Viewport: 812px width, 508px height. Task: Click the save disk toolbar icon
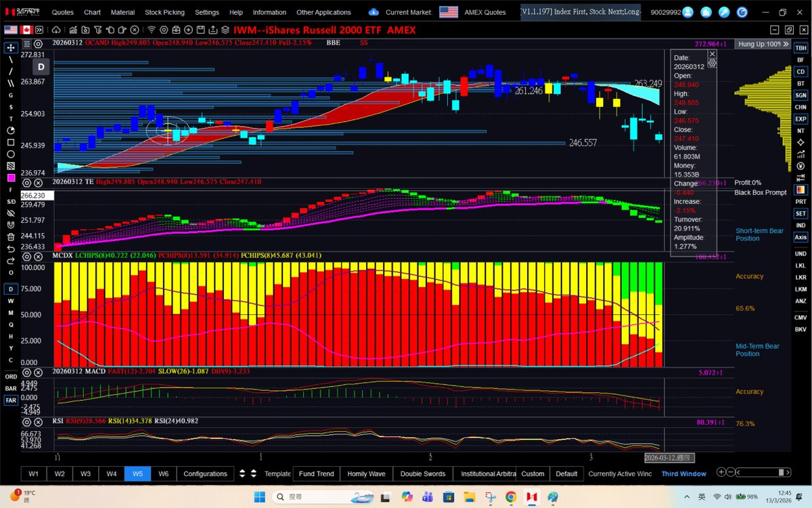[x=201, y=30]
